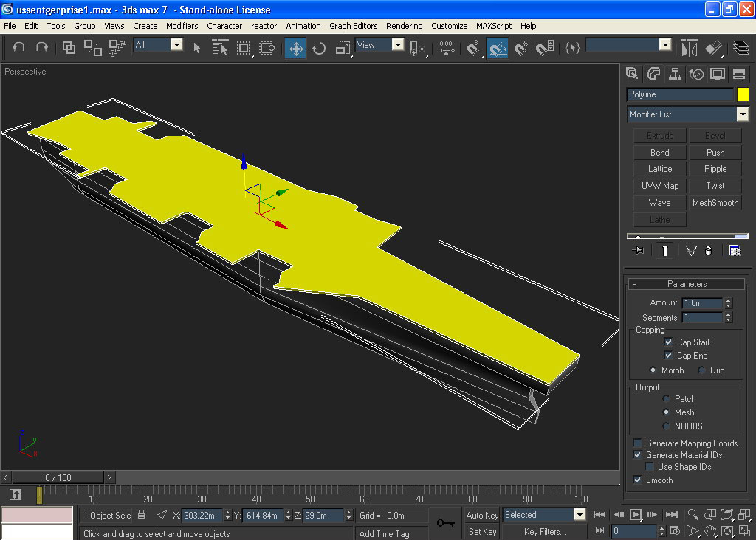
Task: Click the Play Animation button
Action: pyautogui.click(x=636, y=514)
